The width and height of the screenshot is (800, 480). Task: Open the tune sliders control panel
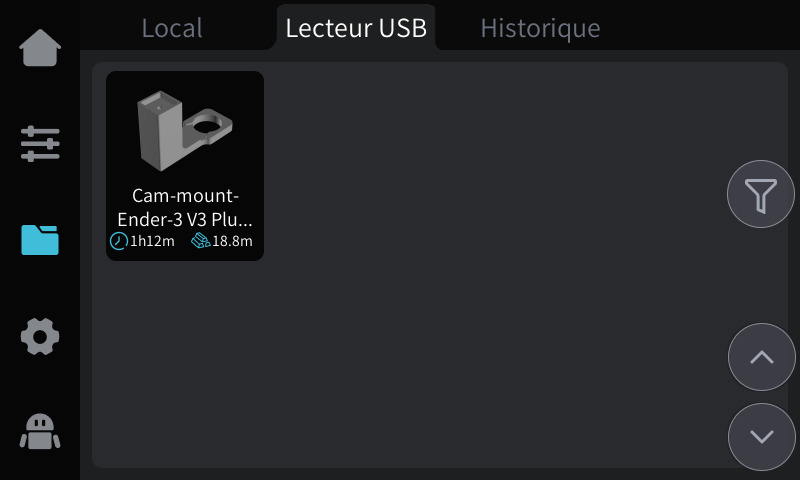(40, 144)
